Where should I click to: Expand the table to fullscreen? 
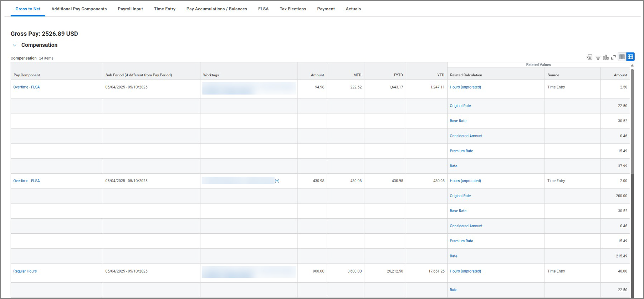click(613, 57)
